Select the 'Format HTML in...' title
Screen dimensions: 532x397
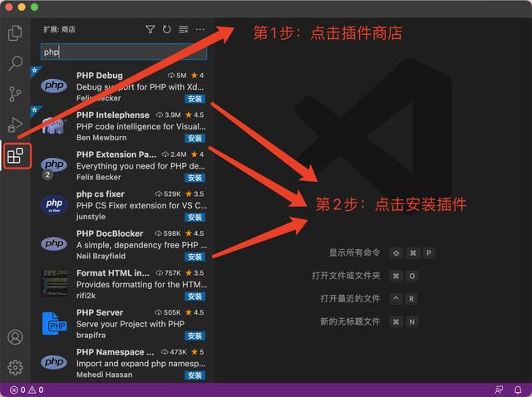(113, 273)
